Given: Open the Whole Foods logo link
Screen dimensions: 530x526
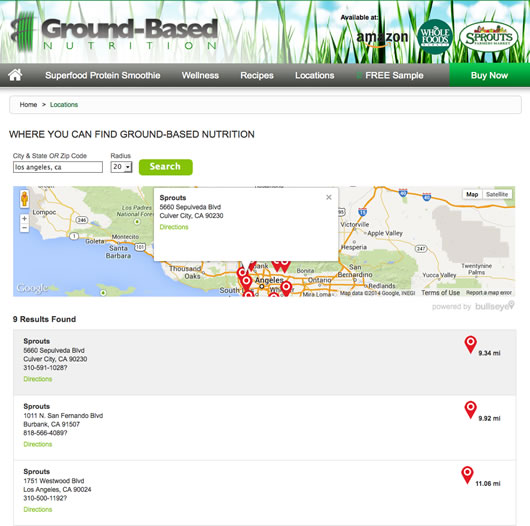Looking at the screenshot, I should coord(435,37).
